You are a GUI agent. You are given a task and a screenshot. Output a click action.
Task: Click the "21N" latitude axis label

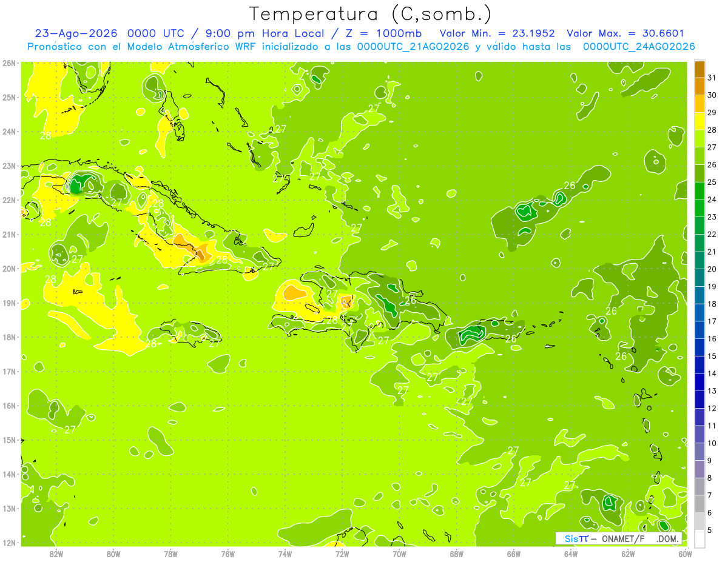9,235
